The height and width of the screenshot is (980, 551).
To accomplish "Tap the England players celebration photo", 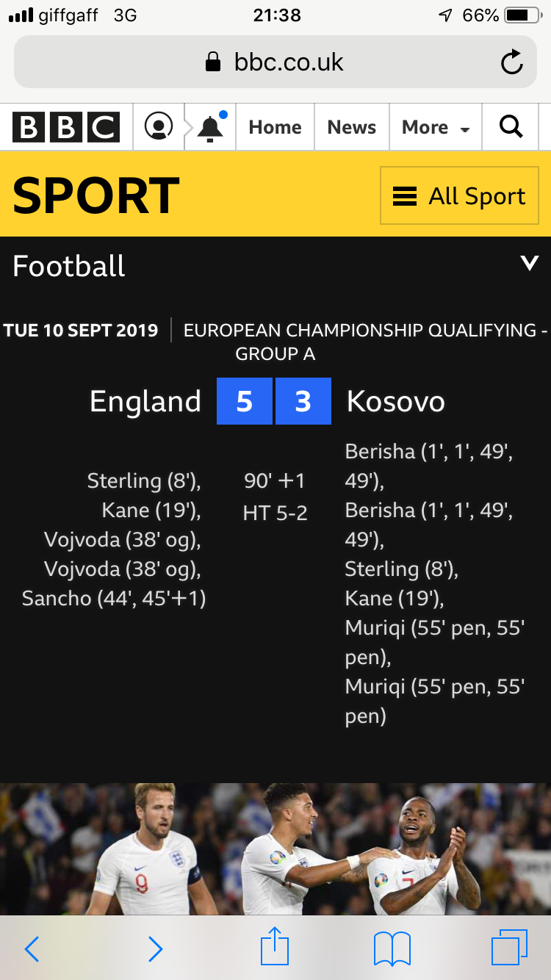I will coord(275,849).
